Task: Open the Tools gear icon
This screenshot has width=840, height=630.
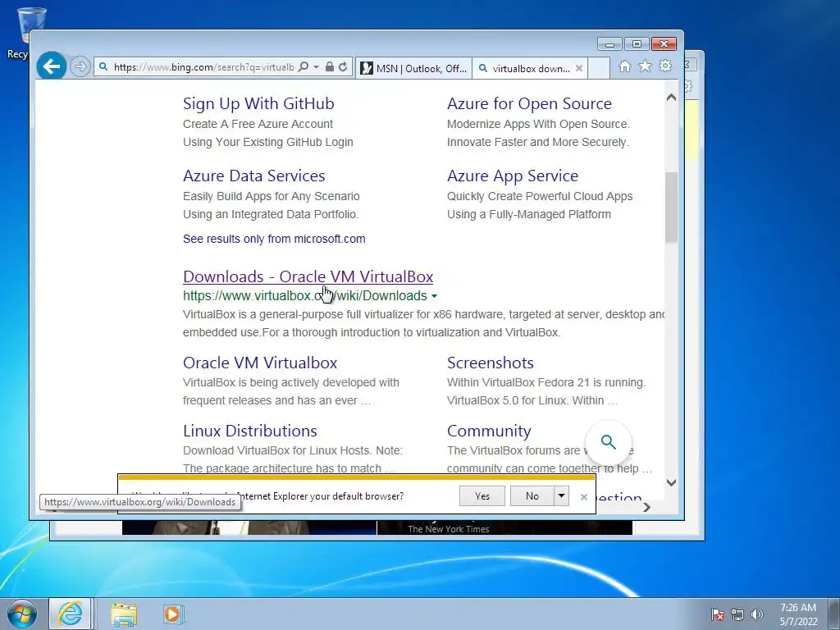Action: click(665, 66)
